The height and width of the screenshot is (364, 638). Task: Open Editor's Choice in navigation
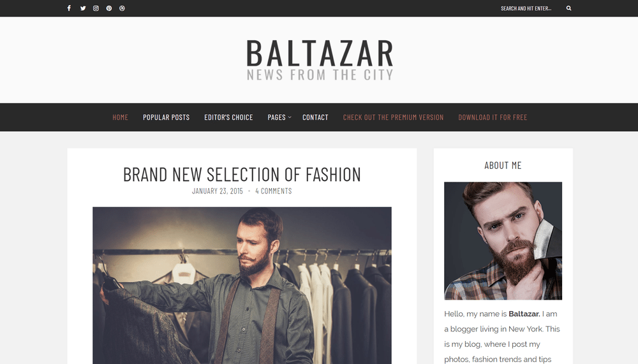pos(228,117)
